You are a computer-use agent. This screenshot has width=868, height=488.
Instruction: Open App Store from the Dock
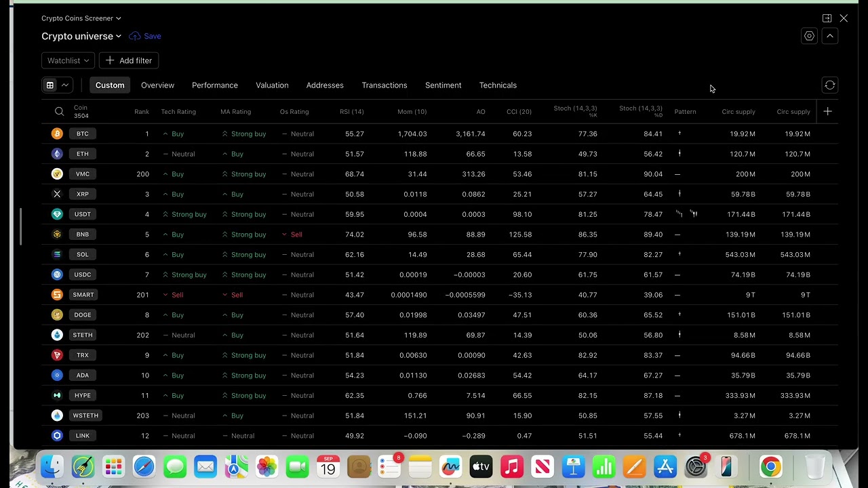[x=665, y=467]
